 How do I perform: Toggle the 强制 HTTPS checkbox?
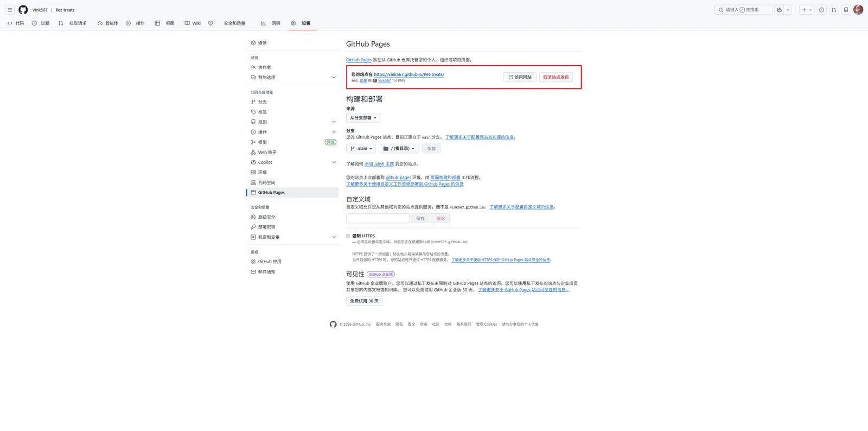(x=348, y=236)
